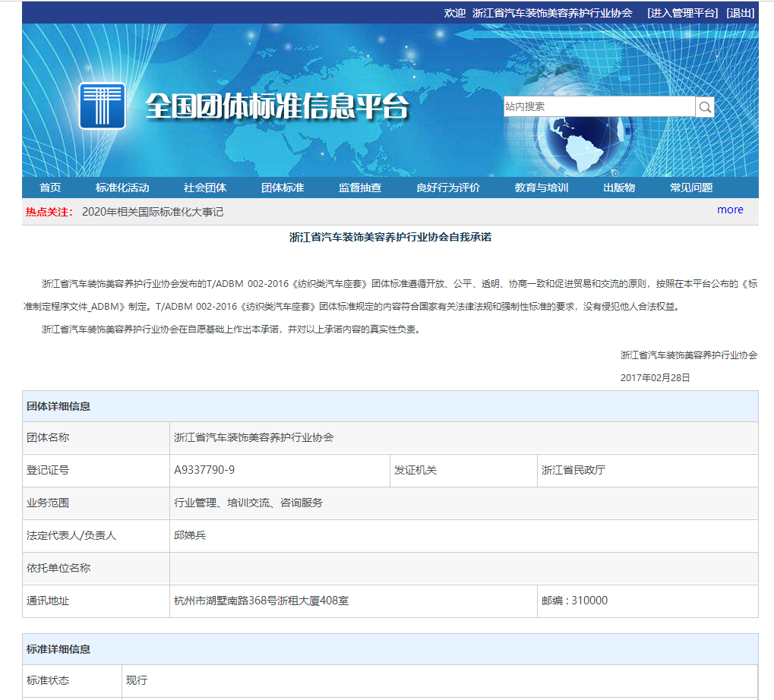Click inside the 站内搜索 search box
Screen dimensions: 774x700
[600, 106]
